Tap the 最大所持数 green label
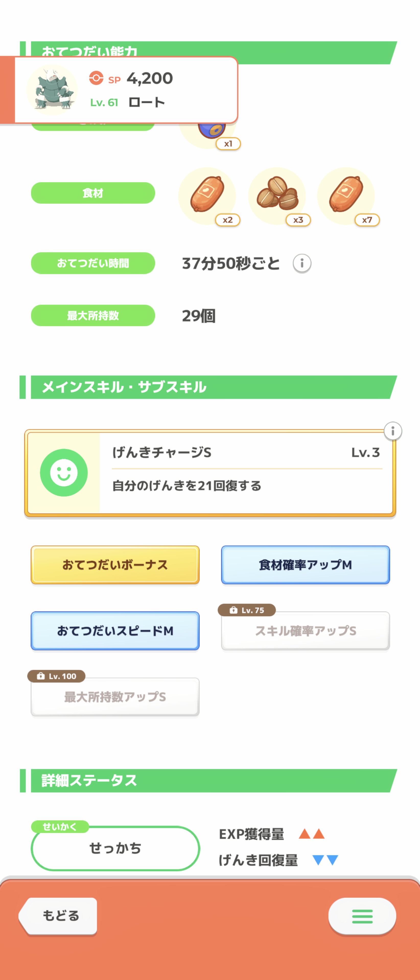 93,315
